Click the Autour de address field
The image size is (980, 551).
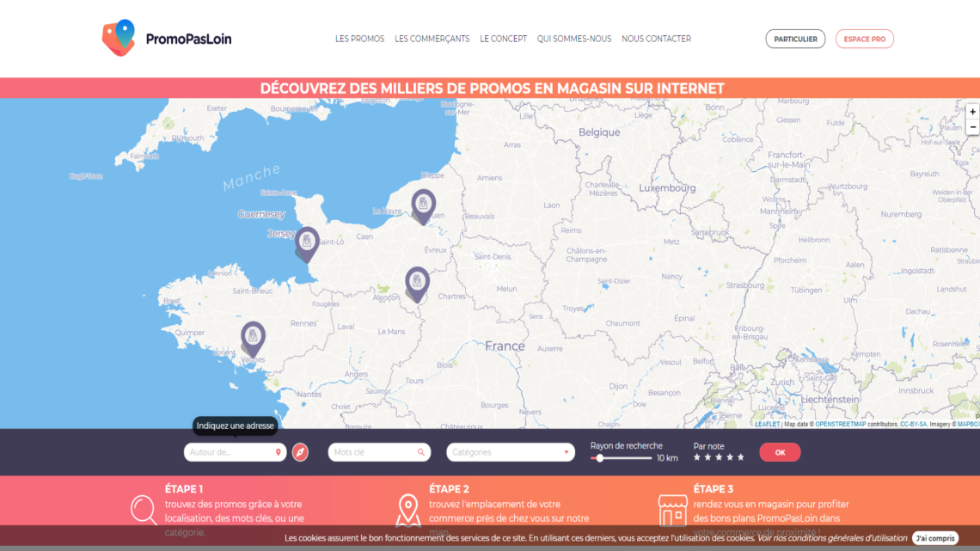(x=235, y=452)
